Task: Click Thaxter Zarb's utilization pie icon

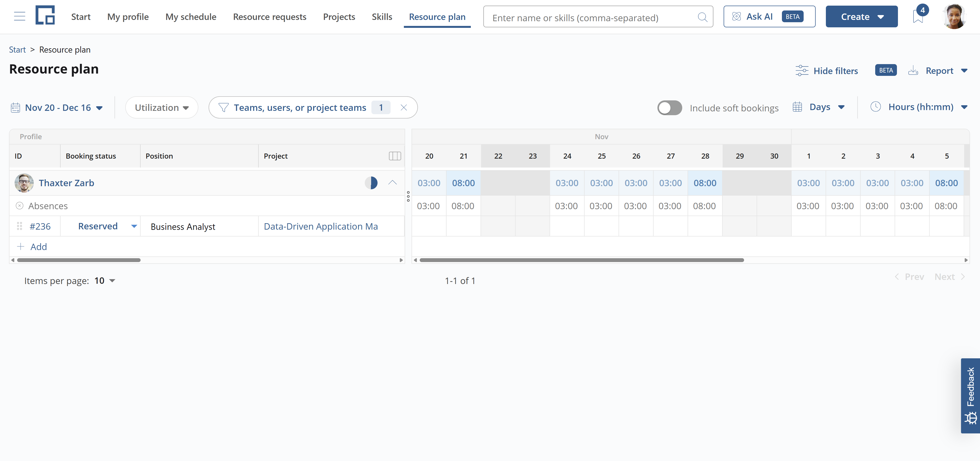Action: coord(371,183)
